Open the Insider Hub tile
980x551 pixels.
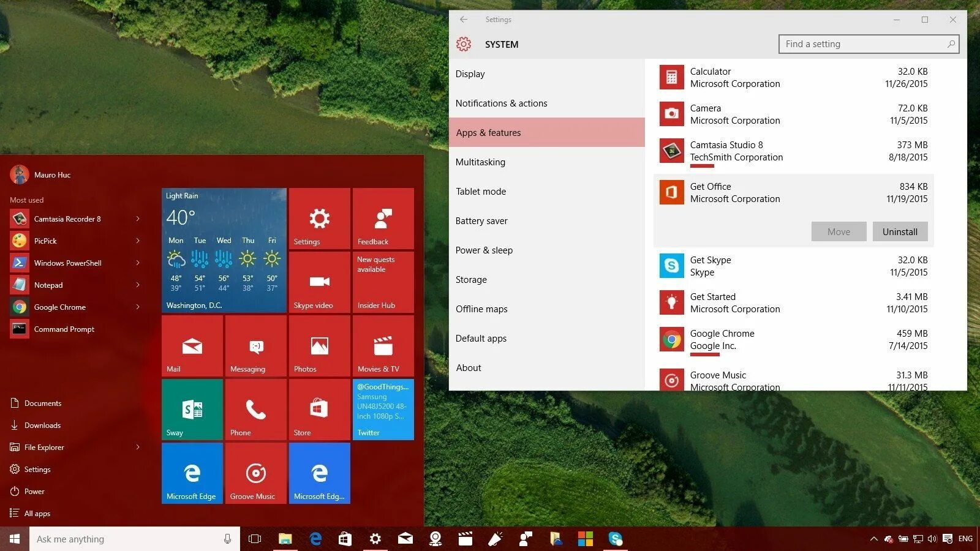pyautogui.click(x=383, y=282)
